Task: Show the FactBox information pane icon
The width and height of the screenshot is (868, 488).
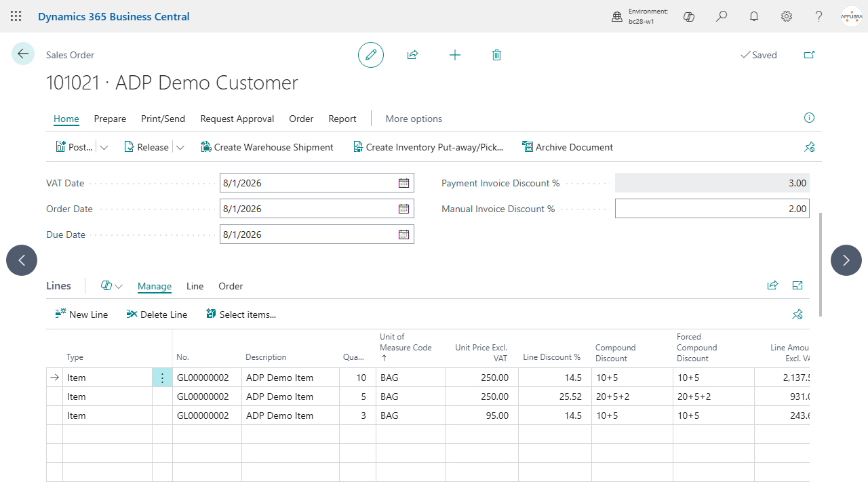Action: (809, 118)
